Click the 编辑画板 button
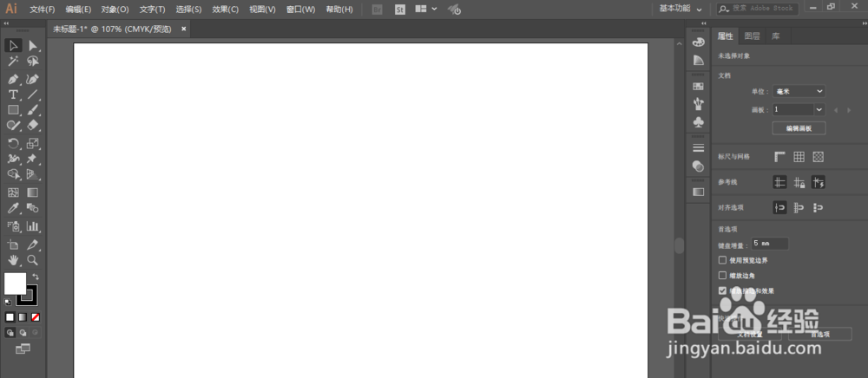The height and width of the screenshot is (378, 868). (x=799, y=128)
